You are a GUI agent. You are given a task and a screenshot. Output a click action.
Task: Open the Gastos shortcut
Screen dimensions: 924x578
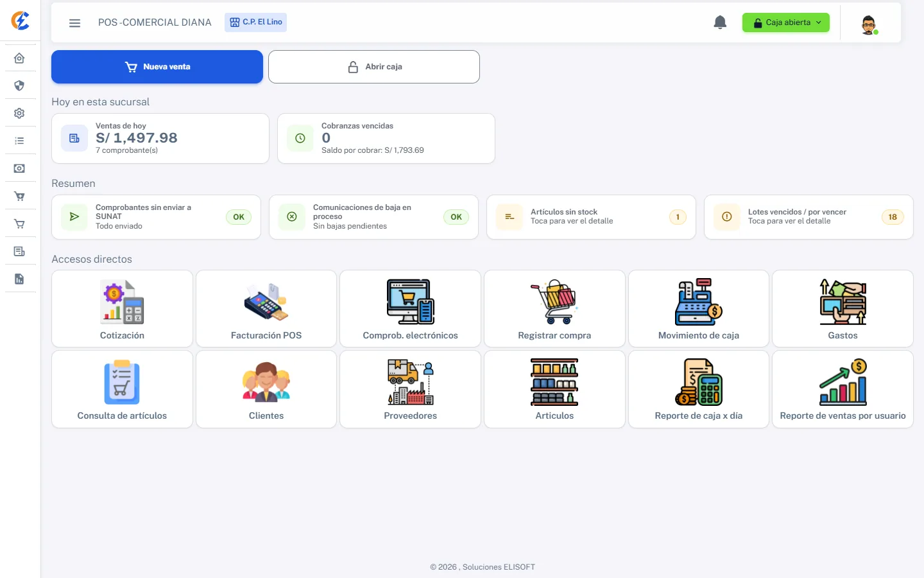(x=843, y=309)
